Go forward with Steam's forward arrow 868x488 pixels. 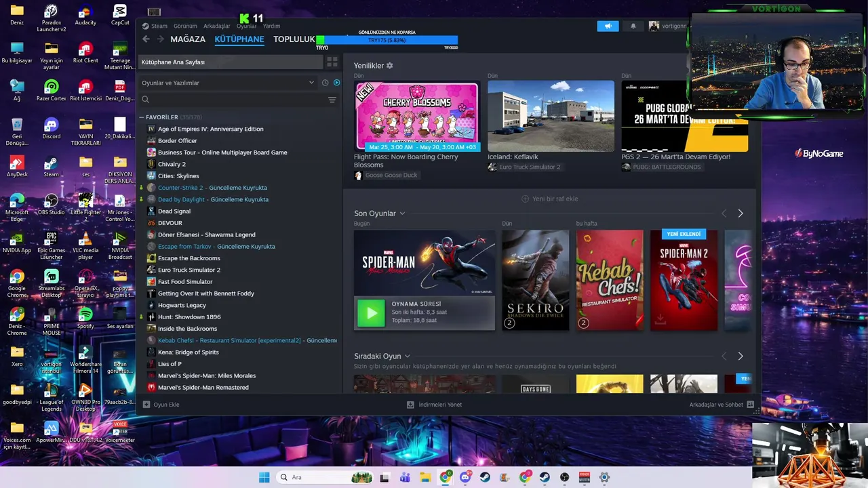(160, 39)
